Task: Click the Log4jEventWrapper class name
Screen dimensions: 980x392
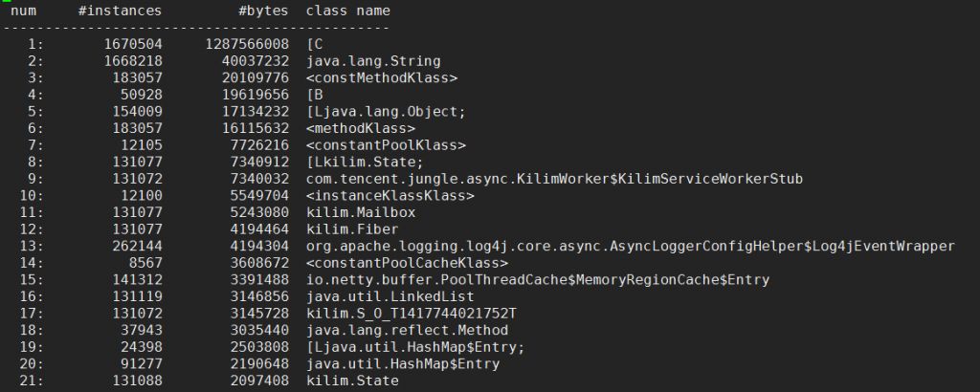Action: [x=630, y=247]
